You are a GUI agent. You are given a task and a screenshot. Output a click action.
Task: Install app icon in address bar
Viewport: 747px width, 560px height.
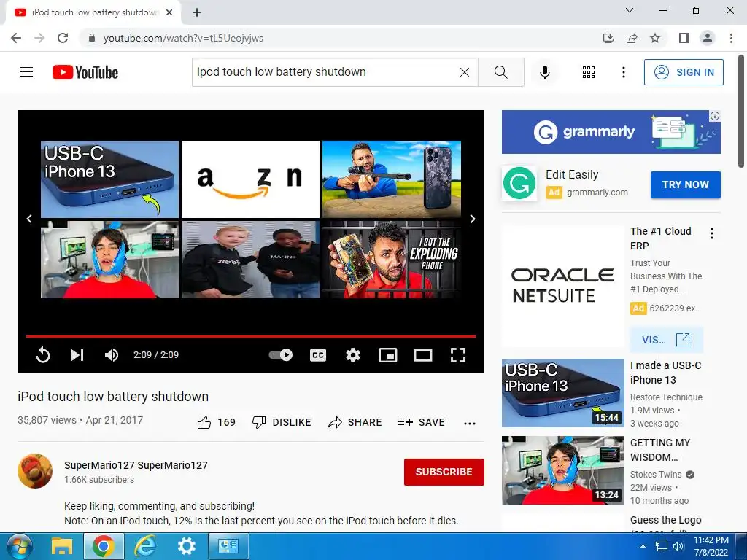click(608, 38)
